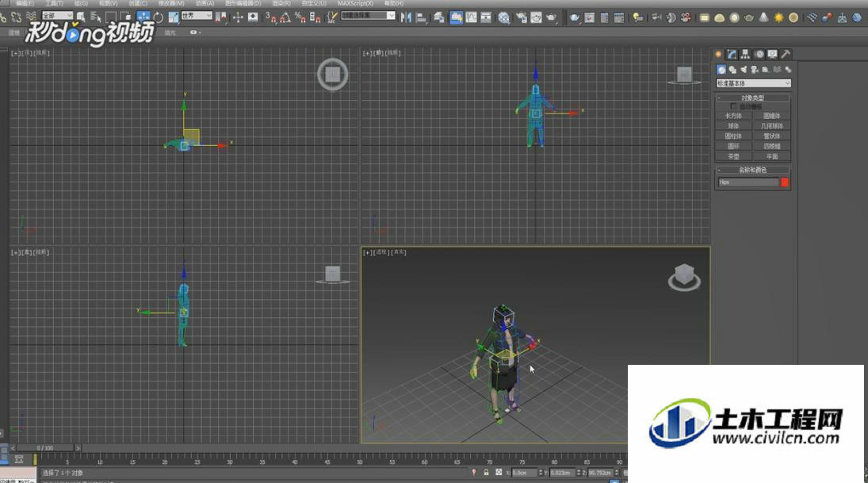Viewport: 868px width, 483px height.
Task: Click the Select by Name icon
Action: pos(96,17)
